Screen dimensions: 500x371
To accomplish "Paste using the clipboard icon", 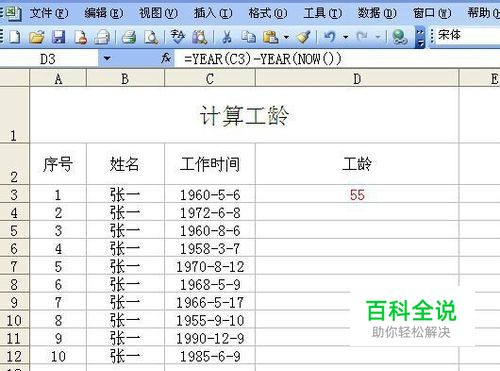I will 270,37.
